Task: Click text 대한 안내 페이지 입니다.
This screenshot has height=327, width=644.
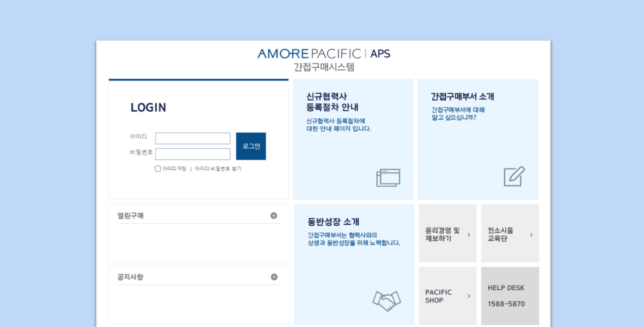Action: [339, 129]
